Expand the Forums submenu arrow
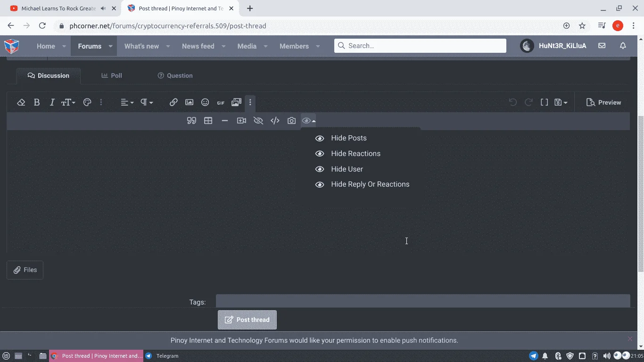The width and height of the screenshot is (644, 362). coord(110,46)
